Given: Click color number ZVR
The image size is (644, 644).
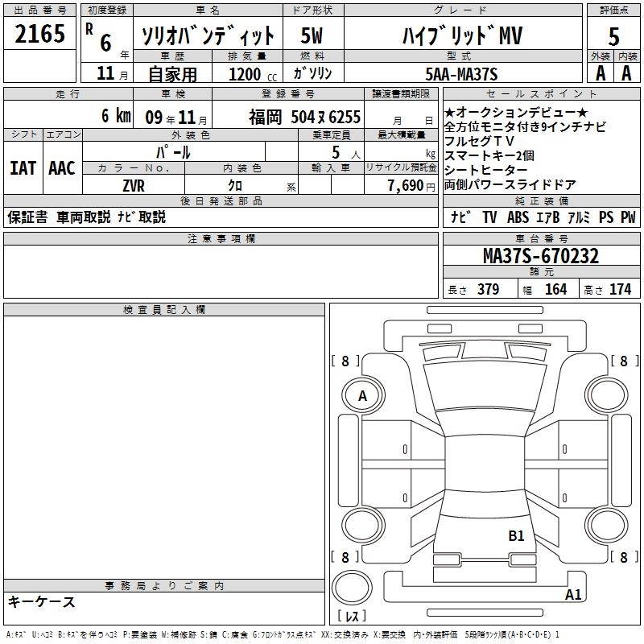Looking at the screenshot, I should [x=134, y=186].
